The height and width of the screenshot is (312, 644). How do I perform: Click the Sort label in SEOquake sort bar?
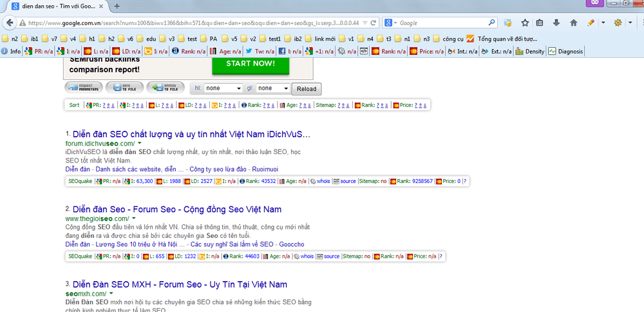pyautogui.click(x=74, y=105)
